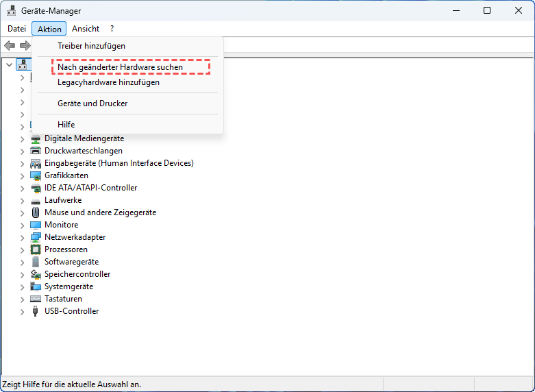535x392 pixels.
Task: Select the Digitale Mediengeräte label
Action: click(x=84, y=138)
